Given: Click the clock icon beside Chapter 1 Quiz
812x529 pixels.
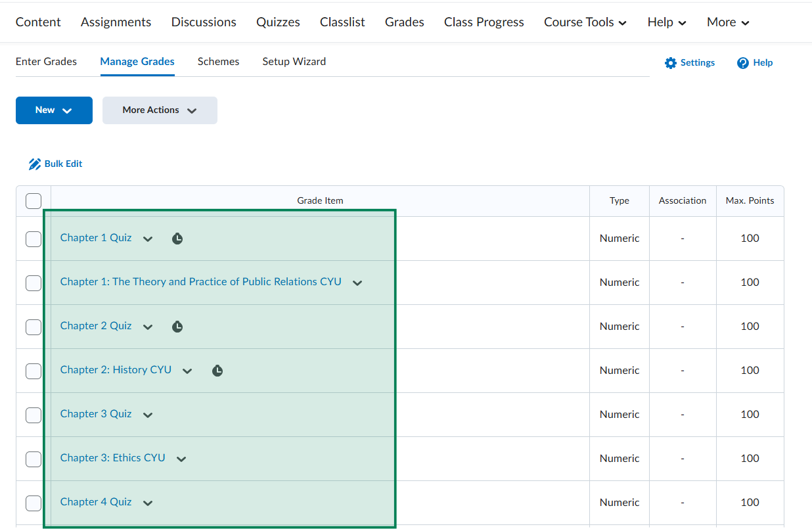Looking at the screenshot, I should 177,239.
